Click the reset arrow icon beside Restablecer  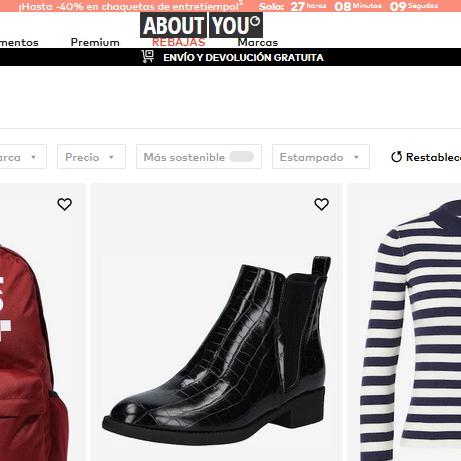(396, 157)
